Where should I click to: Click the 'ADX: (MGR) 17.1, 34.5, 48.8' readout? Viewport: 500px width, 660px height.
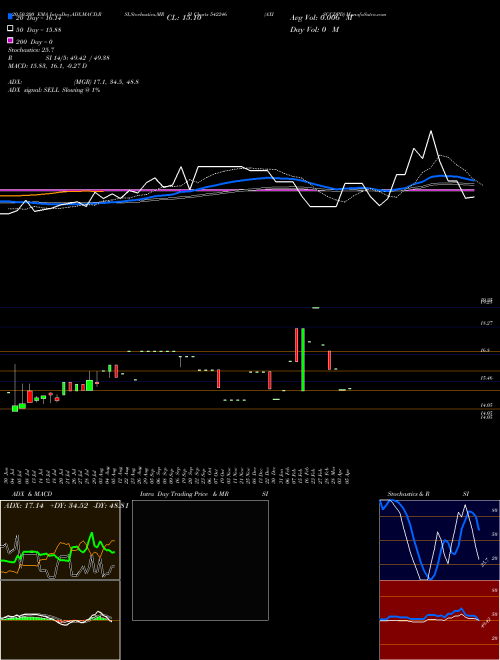(x=73, y=82)
